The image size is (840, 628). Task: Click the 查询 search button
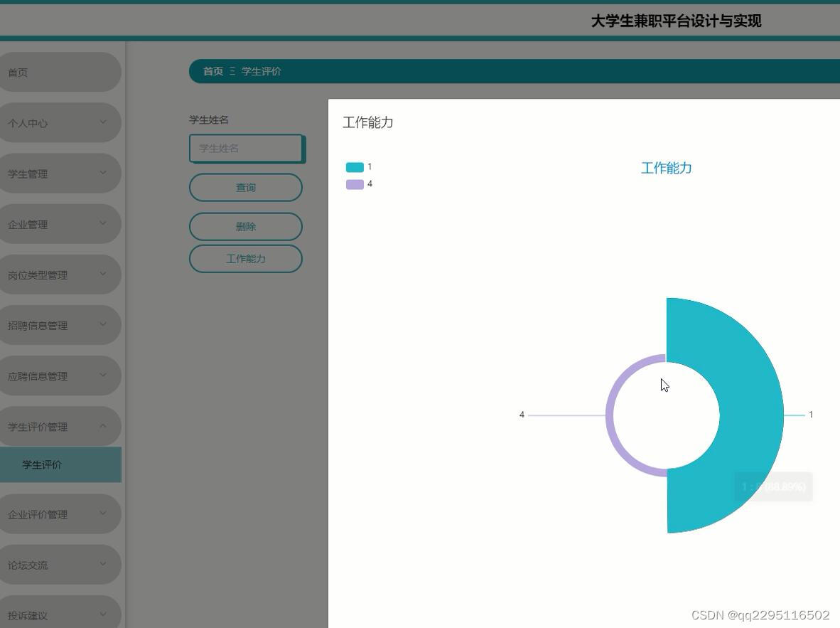click(246, 187)
